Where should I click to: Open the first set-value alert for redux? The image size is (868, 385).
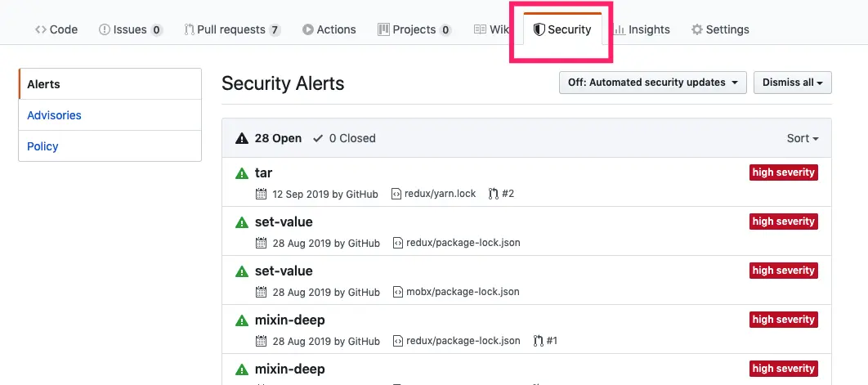click(x=284, y=222)
